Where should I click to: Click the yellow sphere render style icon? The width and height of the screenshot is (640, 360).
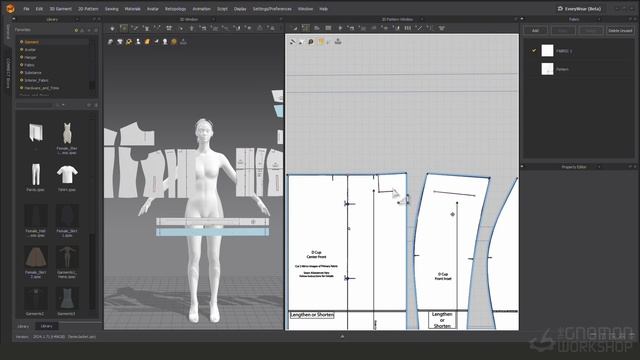[174, 42]
